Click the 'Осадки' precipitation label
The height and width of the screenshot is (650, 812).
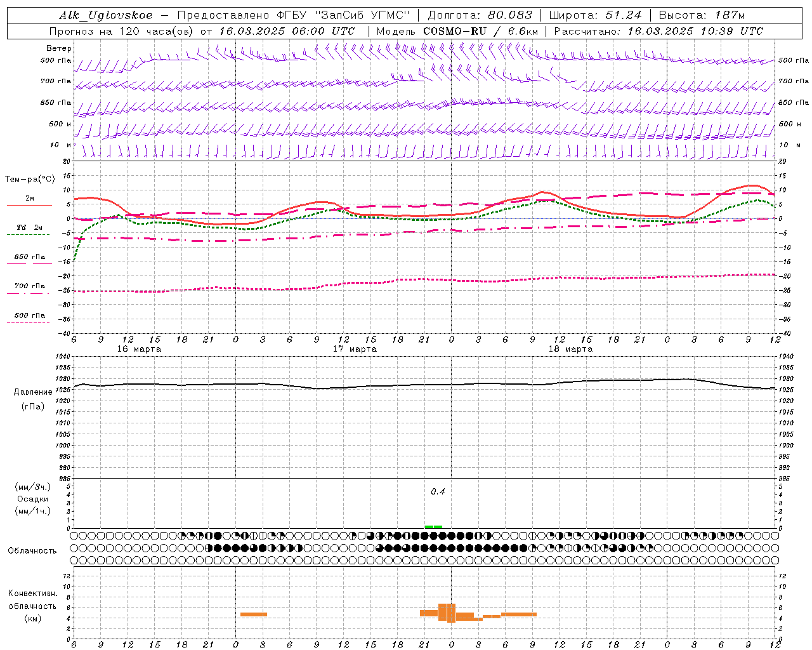pyautogui.click(x=33, y=499)
